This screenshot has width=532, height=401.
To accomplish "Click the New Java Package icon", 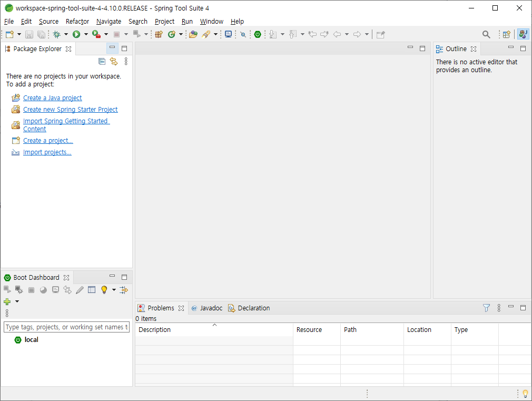I will point(159,34).
